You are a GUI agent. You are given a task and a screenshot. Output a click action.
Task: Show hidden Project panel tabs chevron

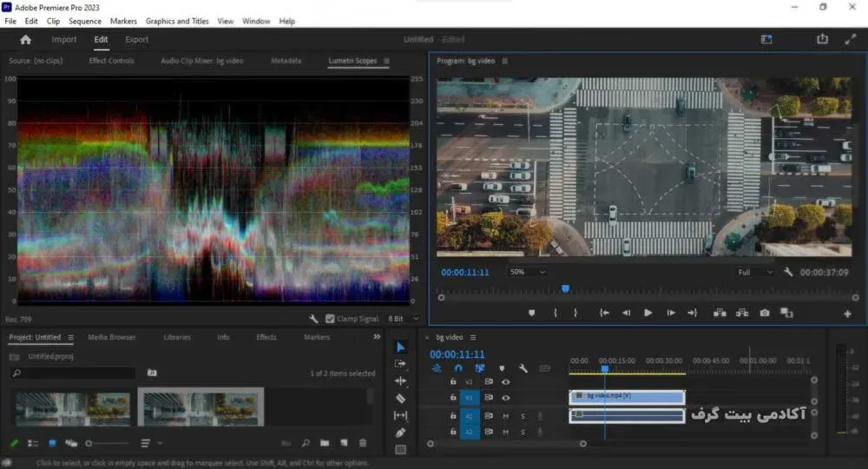coord(377,337)
